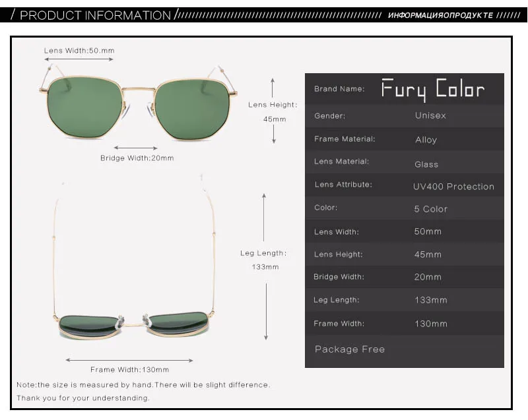The height and width of the screenshot is (420, 528).
Task: Click the 'Frame Width:130mm' label below glasses
Action: click(x=129, y=369)
